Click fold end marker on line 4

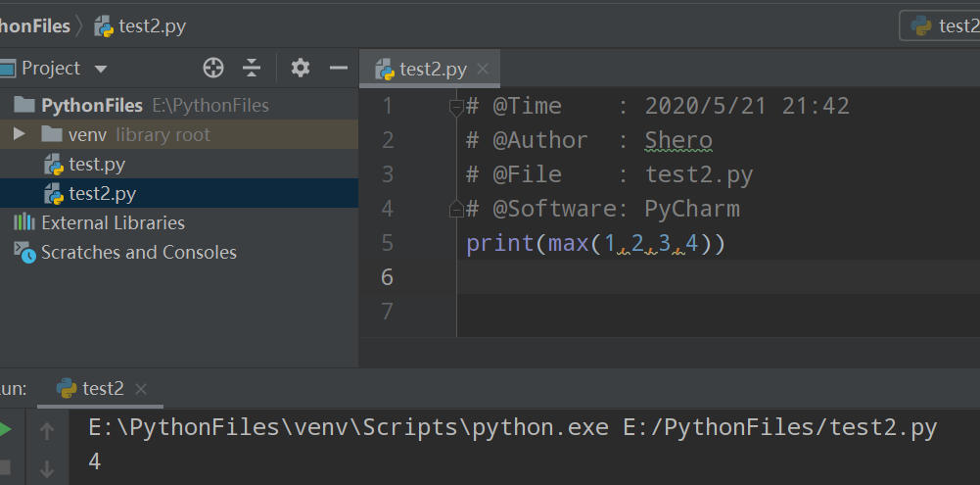point(456,209)
